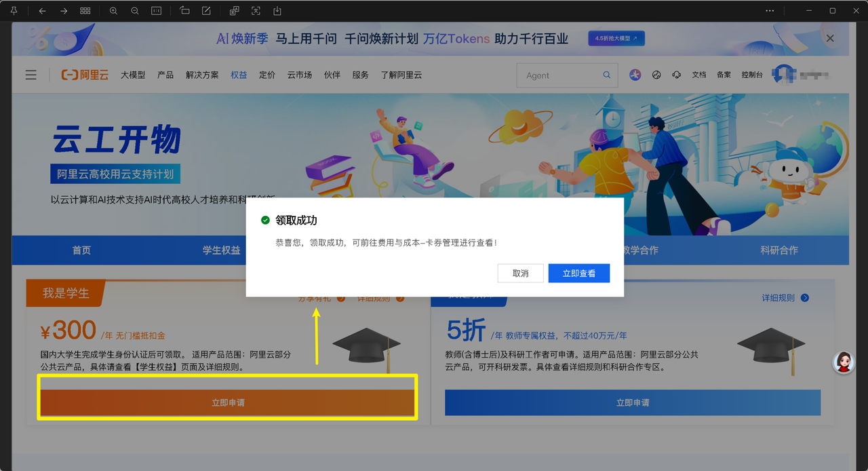
Task: Translate text in the image
Action: (234, 11)
